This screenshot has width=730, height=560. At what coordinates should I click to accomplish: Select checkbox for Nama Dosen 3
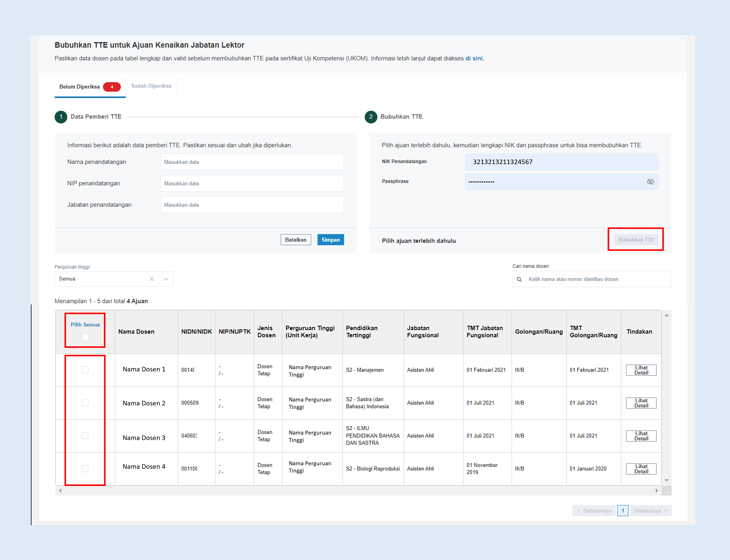85,436
